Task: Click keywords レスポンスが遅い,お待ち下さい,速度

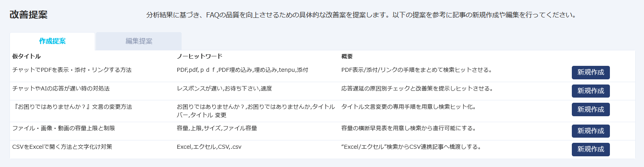Action: pyautogui.click(x=224, y=88)
